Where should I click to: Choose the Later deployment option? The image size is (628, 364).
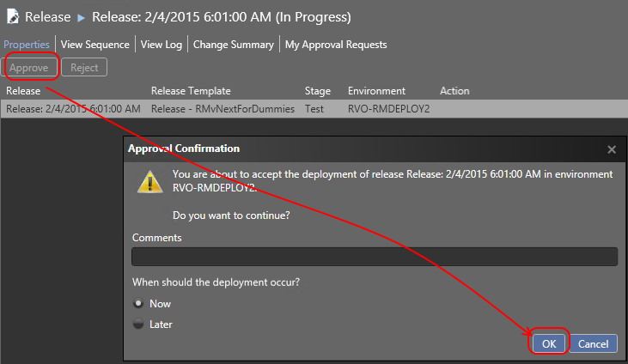tap(137, 325)
